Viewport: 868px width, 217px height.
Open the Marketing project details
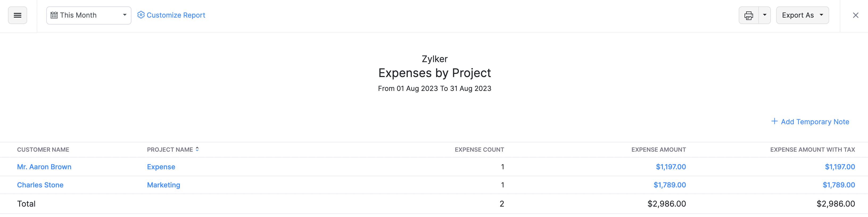pyautogui.click(x=163, y=184)
